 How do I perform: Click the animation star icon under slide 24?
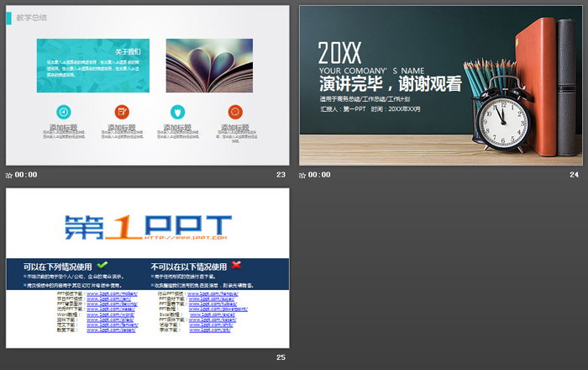302,175
